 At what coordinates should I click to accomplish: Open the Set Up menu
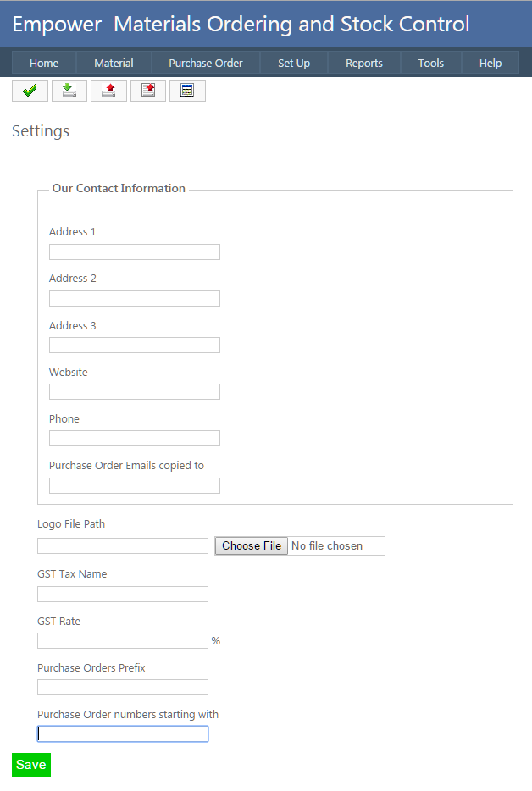click(x=294, y=63)
